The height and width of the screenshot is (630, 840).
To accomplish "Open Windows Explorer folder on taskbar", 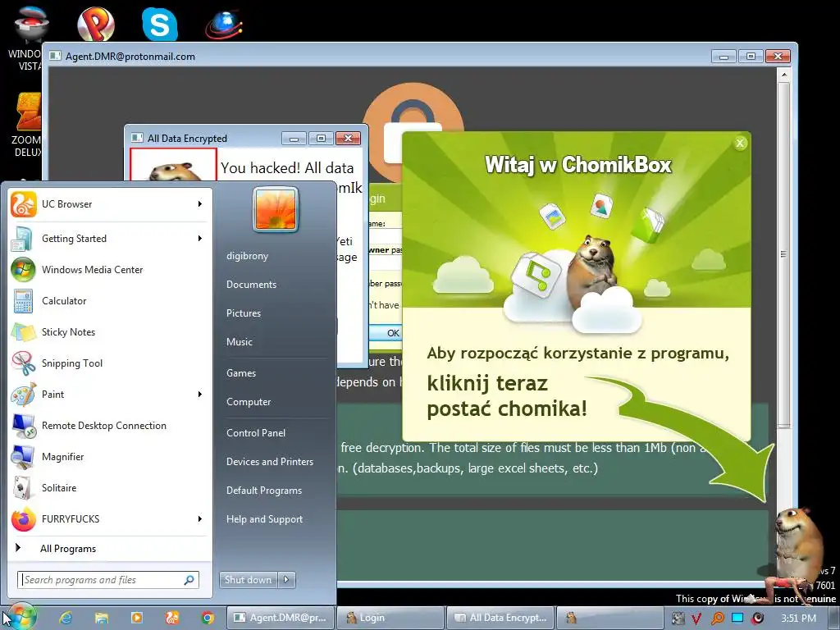I will pos(101,618).
